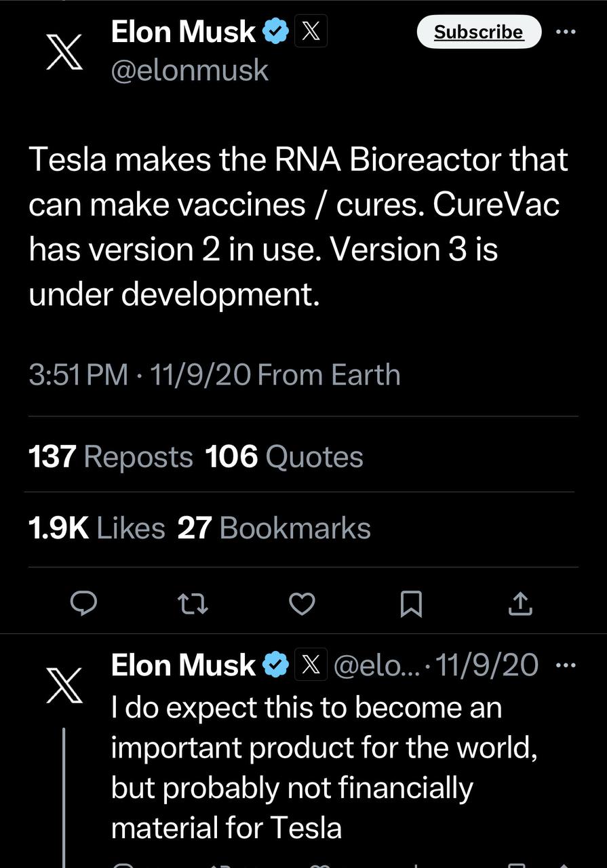Subscribe to Elon Musk
The width and height of the screenshot is (607, 868).
pyautogui.click(x=479, y=32)
